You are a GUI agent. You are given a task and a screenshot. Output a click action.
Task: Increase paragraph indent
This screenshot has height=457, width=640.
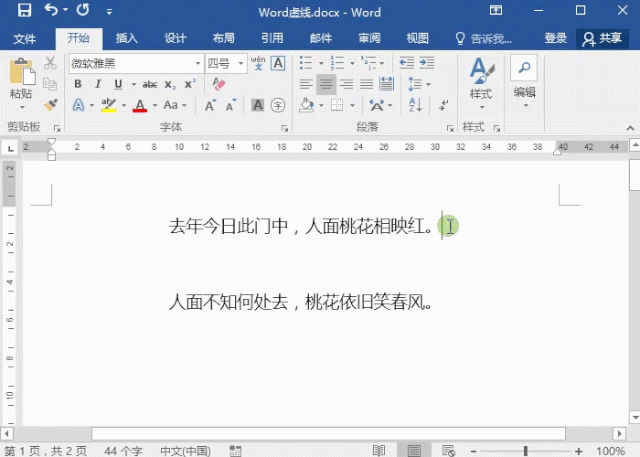coord(427,63)
